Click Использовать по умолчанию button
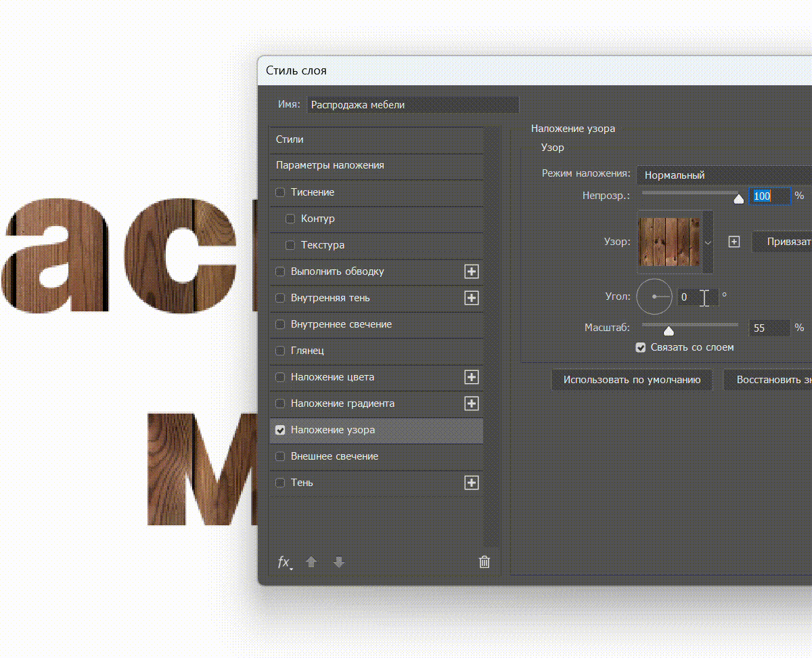This screenshot has height=658, width=812. (x=632, y=380)
